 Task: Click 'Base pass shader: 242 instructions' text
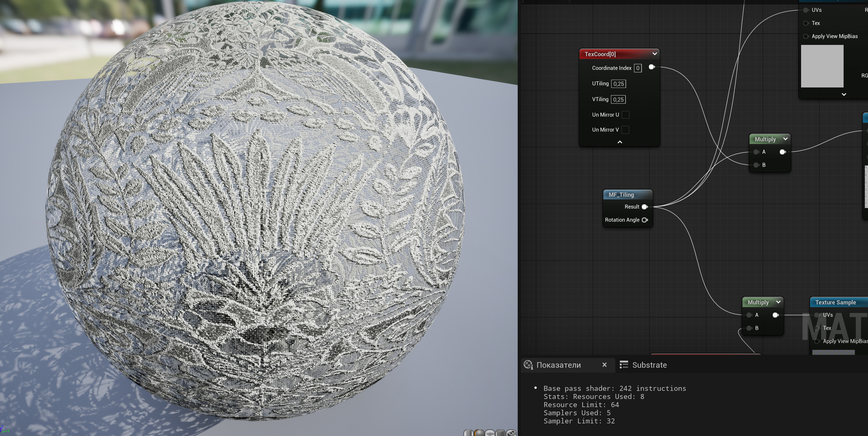tap(615, 388)
